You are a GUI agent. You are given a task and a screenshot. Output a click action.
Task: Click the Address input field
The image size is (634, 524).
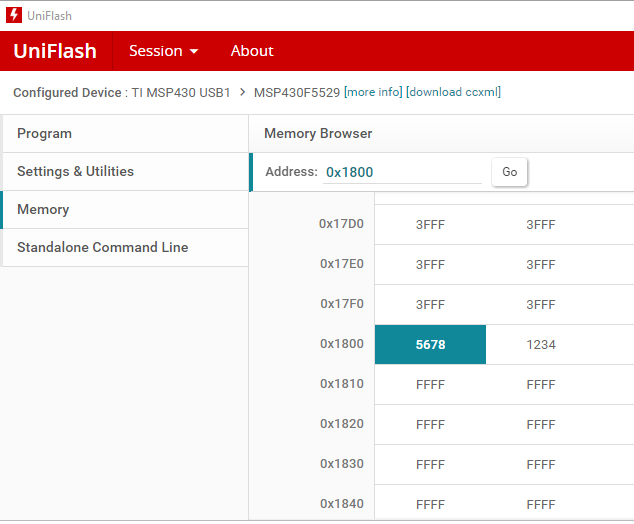pos(402,172)
